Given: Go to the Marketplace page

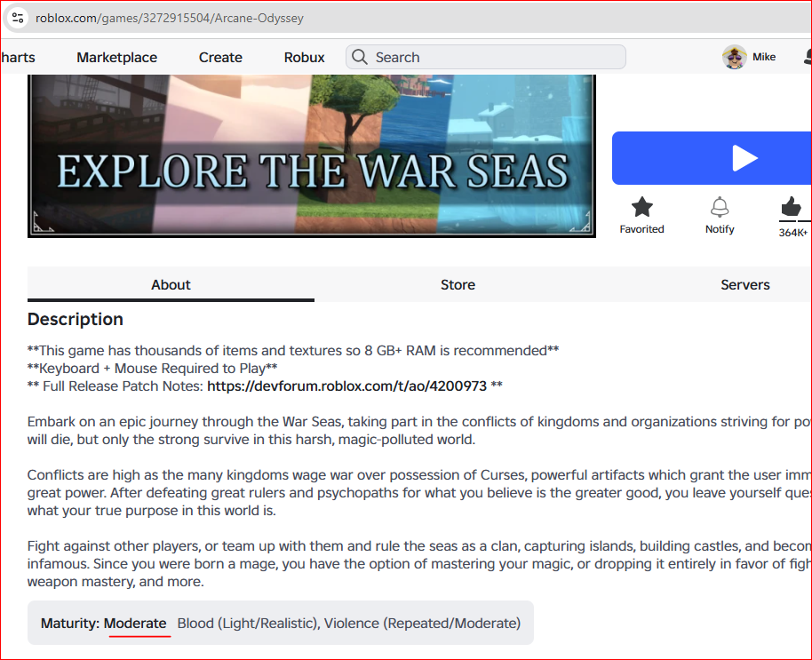Looking at the screenshot, I should (x=116, y=57).
